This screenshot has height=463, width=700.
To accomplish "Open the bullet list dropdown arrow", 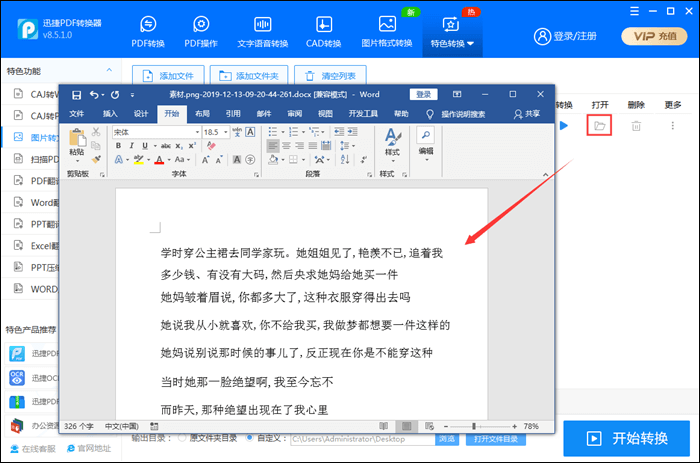I will coord(283,132).
